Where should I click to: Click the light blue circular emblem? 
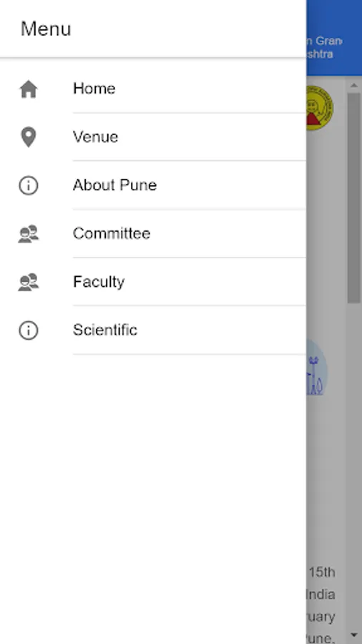tap(317, 368)
